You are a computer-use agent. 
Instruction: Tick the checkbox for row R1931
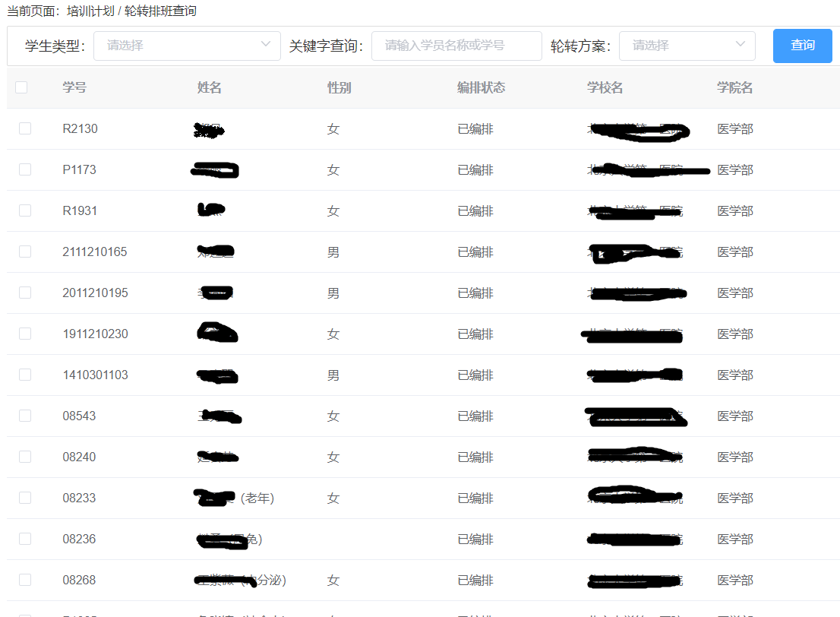[x=25, y=210]
